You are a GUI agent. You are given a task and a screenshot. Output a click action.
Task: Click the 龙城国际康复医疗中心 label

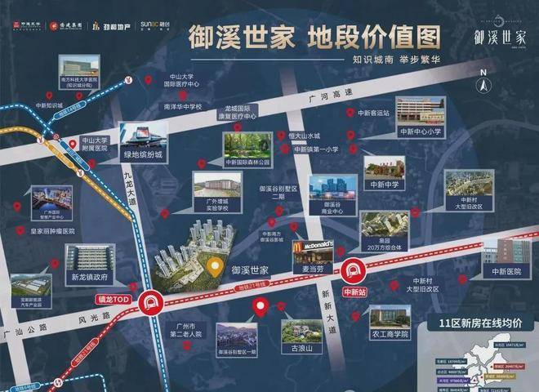pyautogui.click(x=237, y=113)
